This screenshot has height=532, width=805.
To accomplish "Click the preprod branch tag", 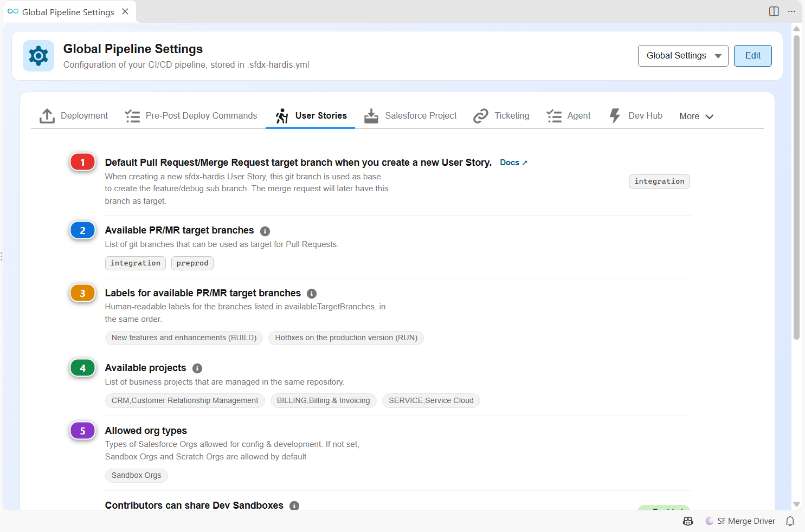I will pyautogui.click(x=192, y=263).
